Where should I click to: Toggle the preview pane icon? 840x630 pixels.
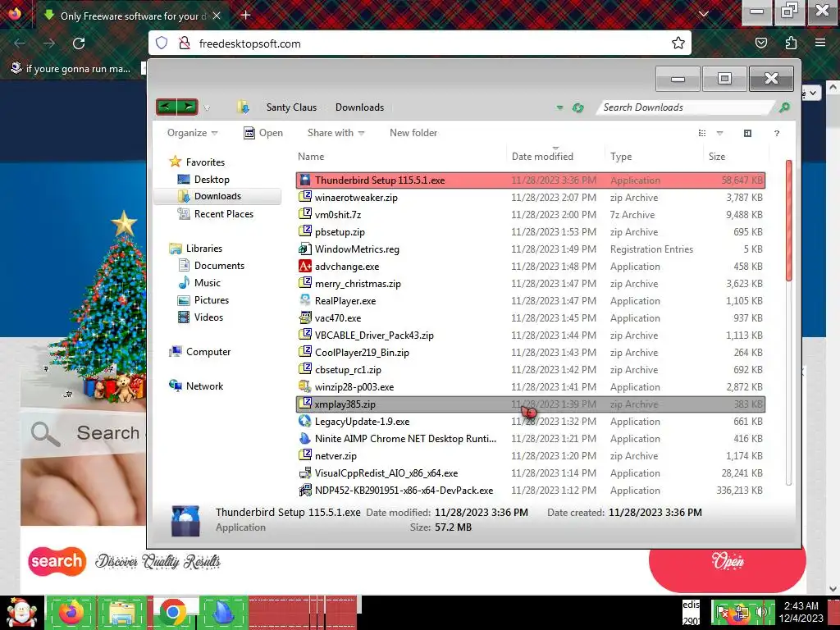[x=747, y=133]
